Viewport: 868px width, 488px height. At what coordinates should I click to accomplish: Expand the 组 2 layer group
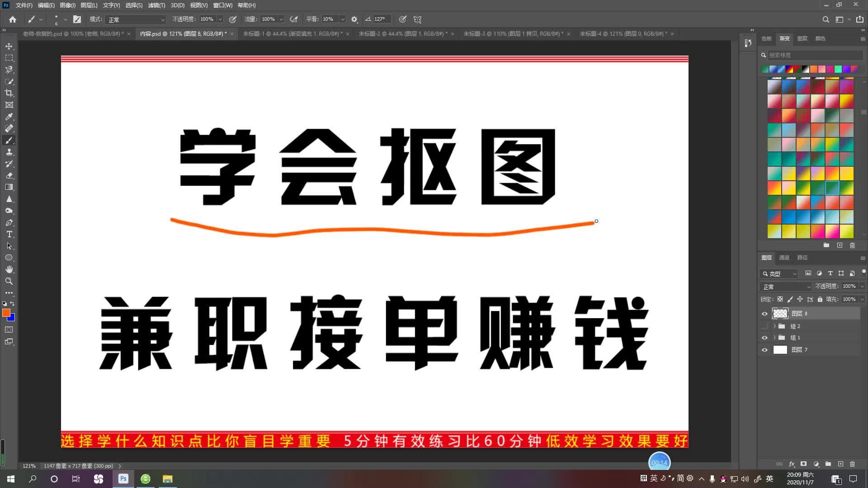[774, 325]
